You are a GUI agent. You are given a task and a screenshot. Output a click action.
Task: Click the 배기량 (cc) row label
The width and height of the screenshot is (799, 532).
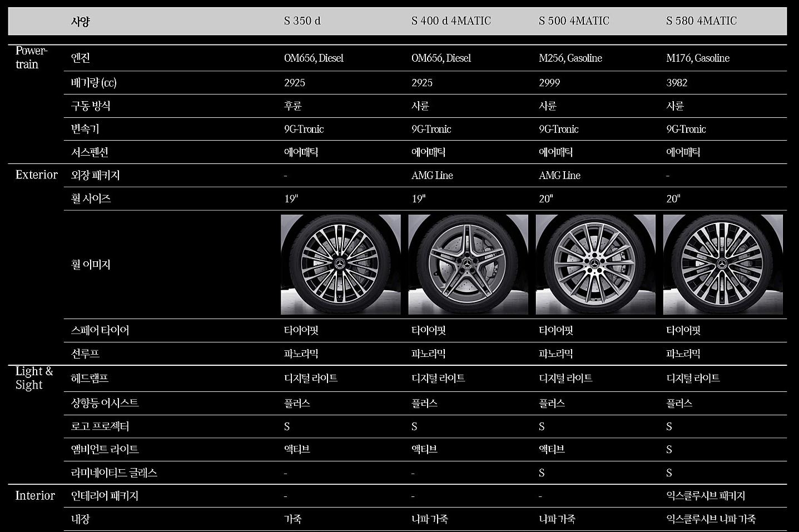pos(93,83)
